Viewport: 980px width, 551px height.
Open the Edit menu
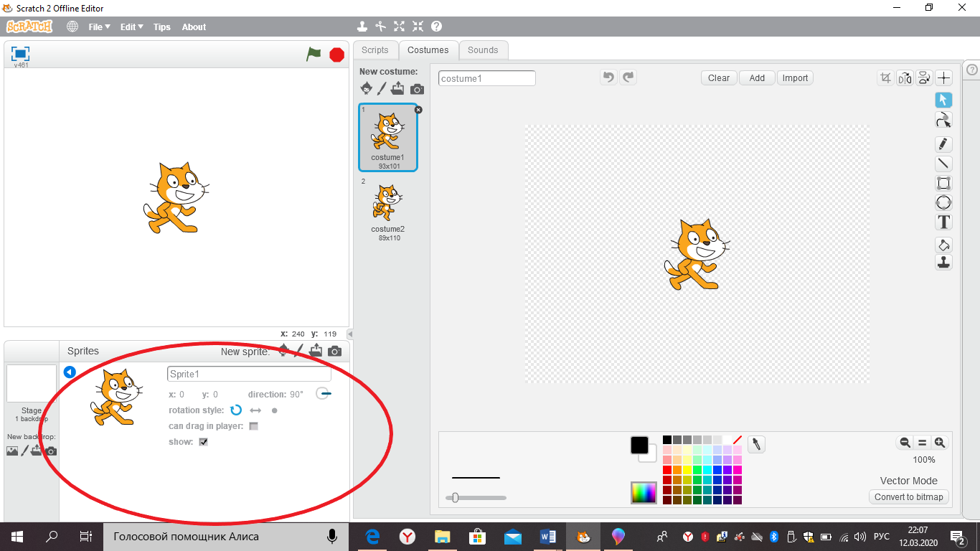pyautogui.click(x=131, y=27)
